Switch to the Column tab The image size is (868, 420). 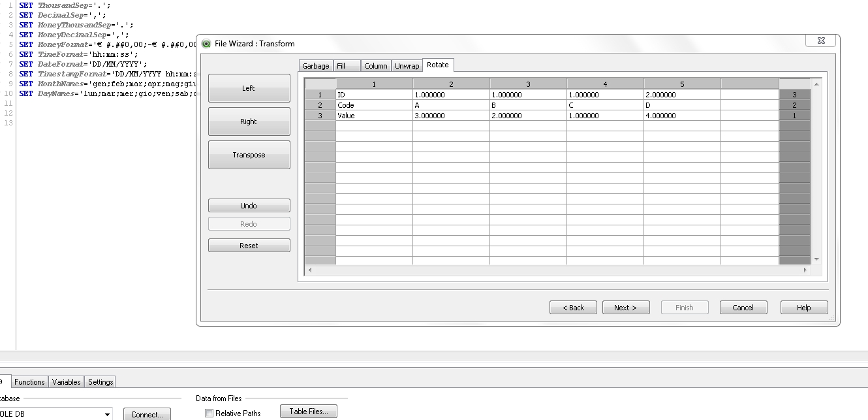point(376,66)
